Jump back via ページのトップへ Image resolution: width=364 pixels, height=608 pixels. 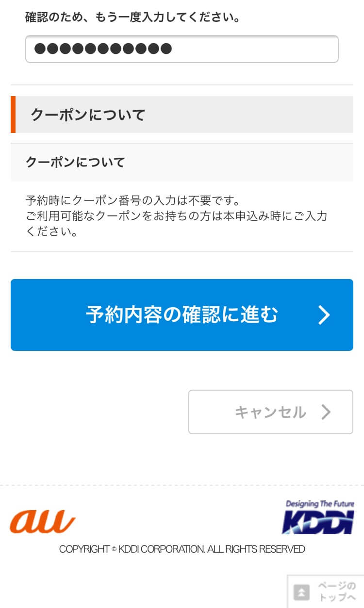(x=326, y=592)
